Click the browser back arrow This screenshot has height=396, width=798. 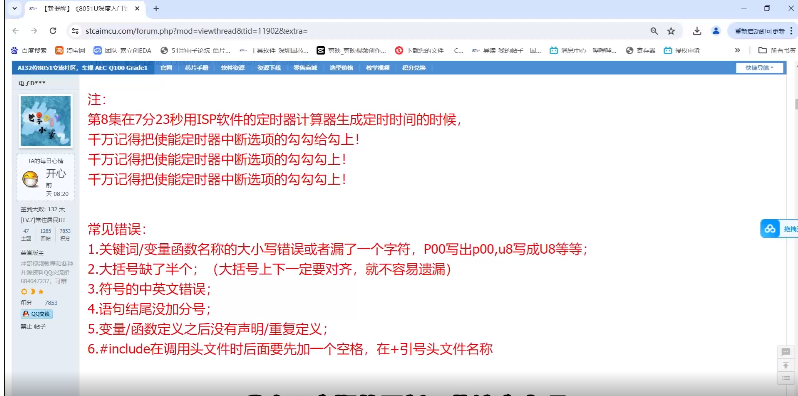point(15,31)
